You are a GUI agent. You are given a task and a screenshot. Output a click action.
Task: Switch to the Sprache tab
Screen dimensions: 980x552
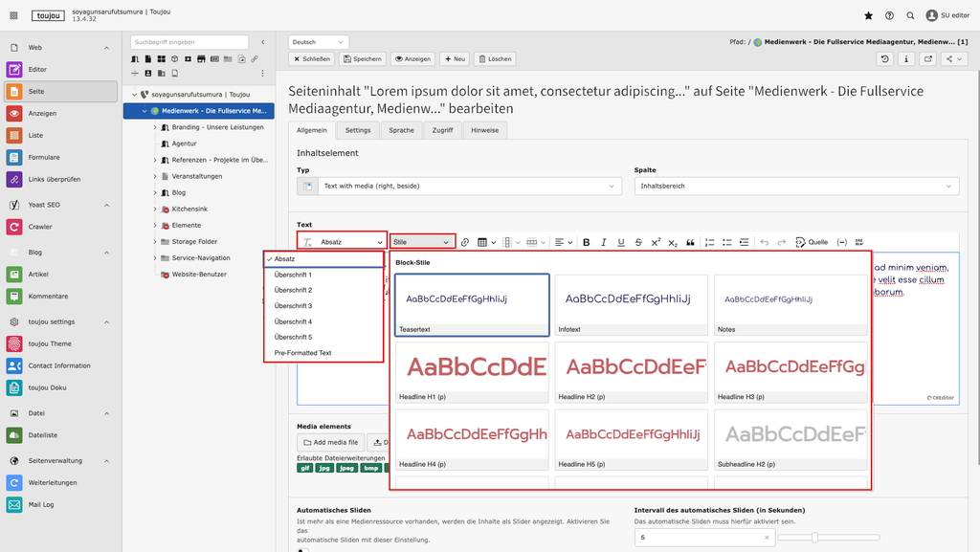coord(401,130)
